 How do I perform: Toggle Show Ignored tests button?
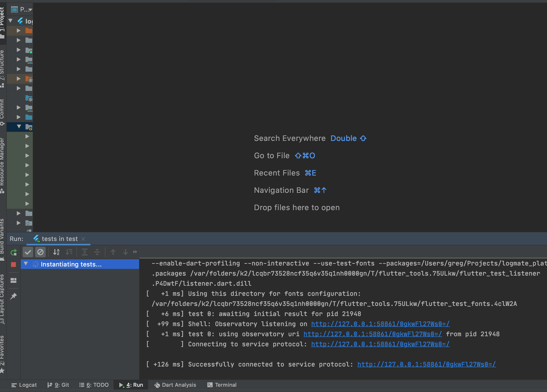pos(40,252)
